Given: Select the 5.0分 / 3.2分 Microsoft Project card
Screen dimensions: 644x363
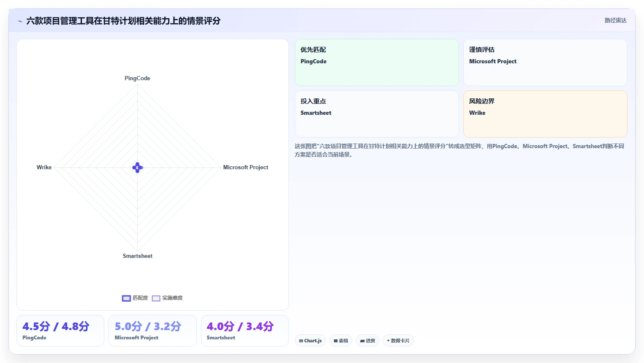Looking at the screenshot, I should [152, 330].
